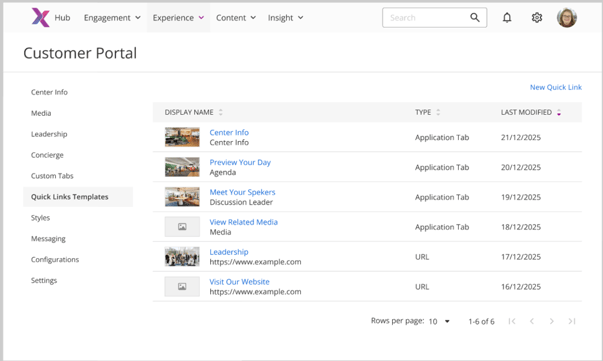Image resolution: width=603 pixels, height=361 pixels.
Task: Click Meet Your Spekers row thumbnail
Action: 182,197
